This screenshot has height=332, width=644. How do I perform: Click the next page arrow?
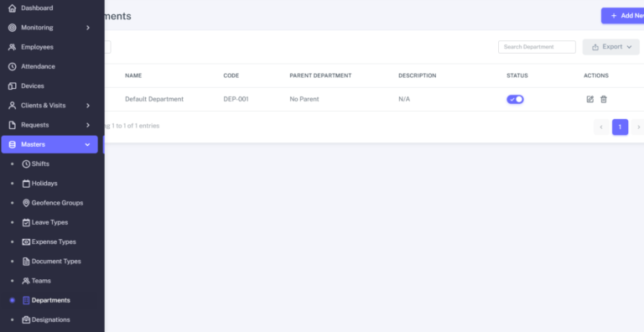coord(638,127)
